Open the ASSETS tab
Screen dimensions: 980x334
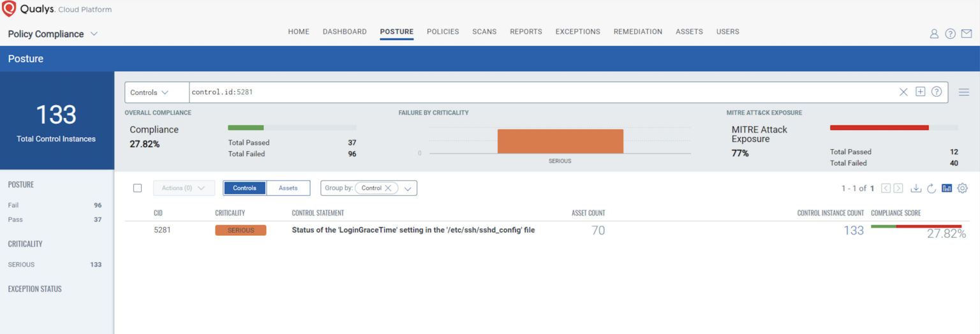[x=689, y=31]
